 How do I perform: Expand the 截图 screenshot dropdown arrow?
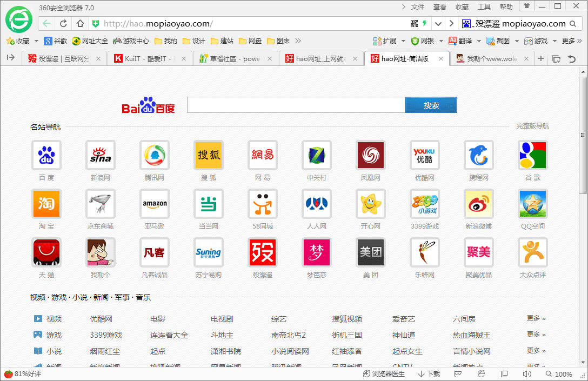(517, 41)
